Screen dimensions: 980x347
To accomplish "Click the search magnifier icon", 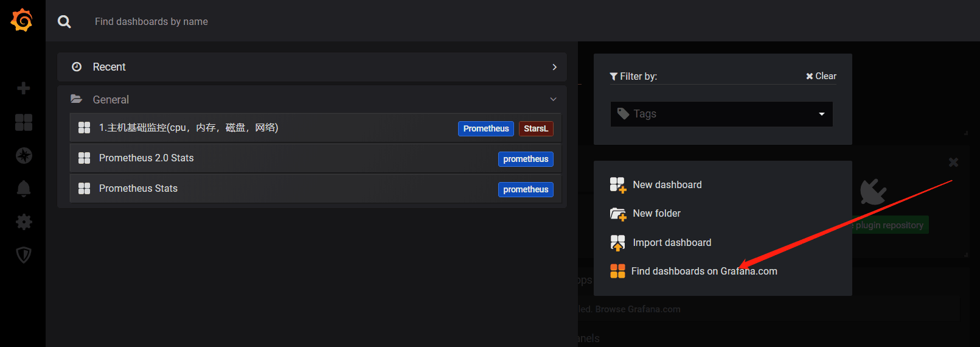I will [x=64, y=22].
